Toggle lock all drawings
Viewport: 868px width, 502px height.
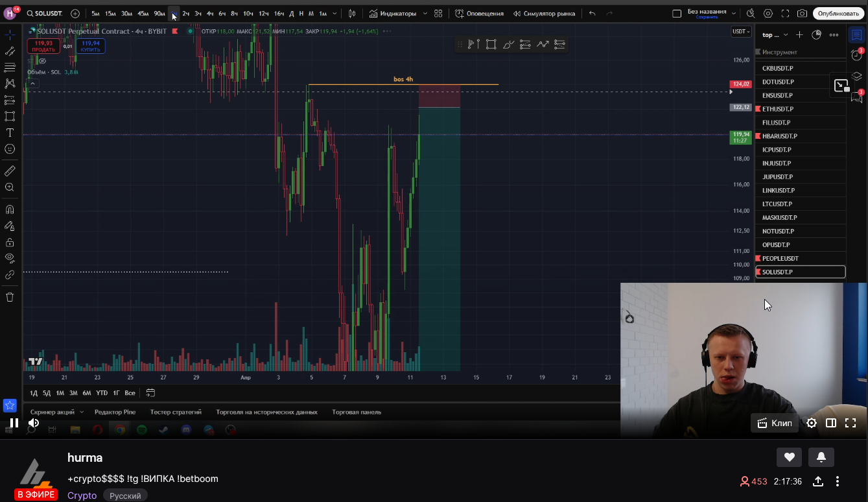click(10, 242)
